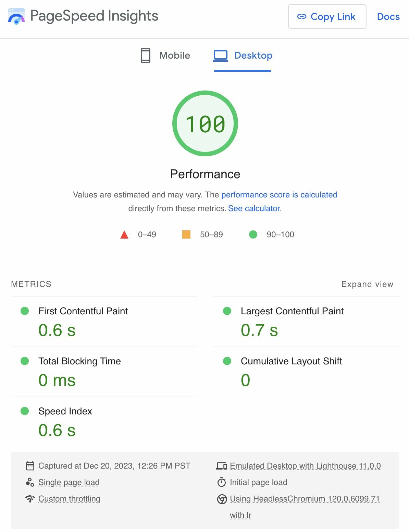
Task: Click green status dot beside Total Blocking Time
Action: click(x=25, y=361)
